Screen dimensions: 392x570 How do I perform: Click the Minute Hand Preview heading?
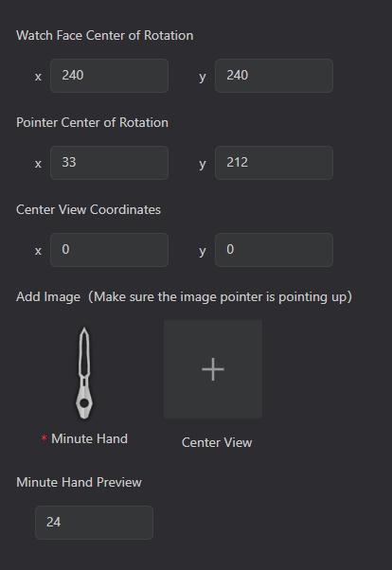(79, 482)
